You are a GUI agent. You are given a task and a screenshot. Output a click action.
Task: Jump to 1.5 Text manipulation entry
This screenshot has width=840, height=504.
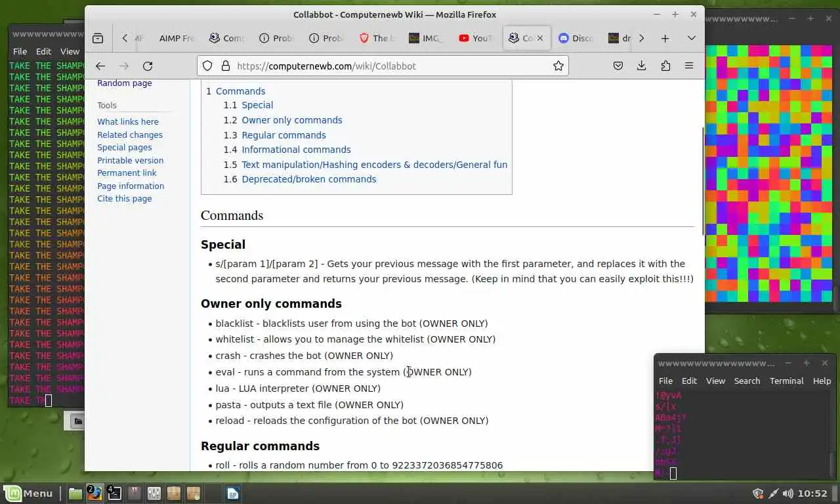click(x=366, y=165)
